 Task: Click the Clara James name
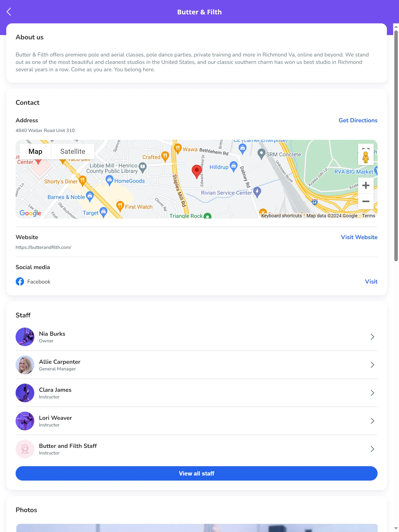click(55, 390)
